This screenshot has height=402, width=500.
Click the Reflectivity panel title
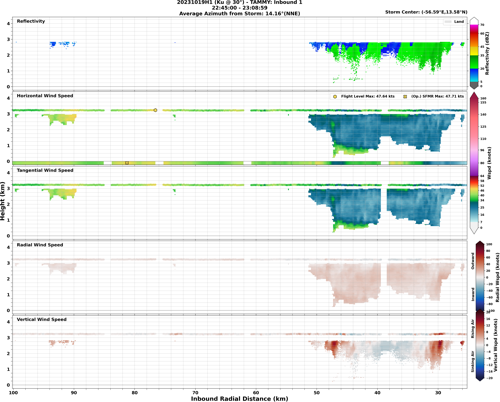point(31,21)
